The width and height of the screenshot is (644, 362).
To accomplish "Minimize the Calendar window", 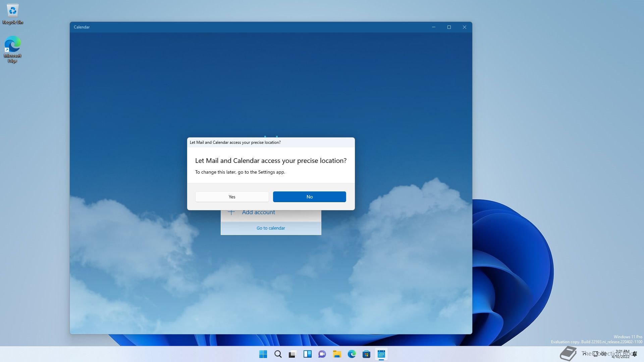I will [x=434, y=27].
